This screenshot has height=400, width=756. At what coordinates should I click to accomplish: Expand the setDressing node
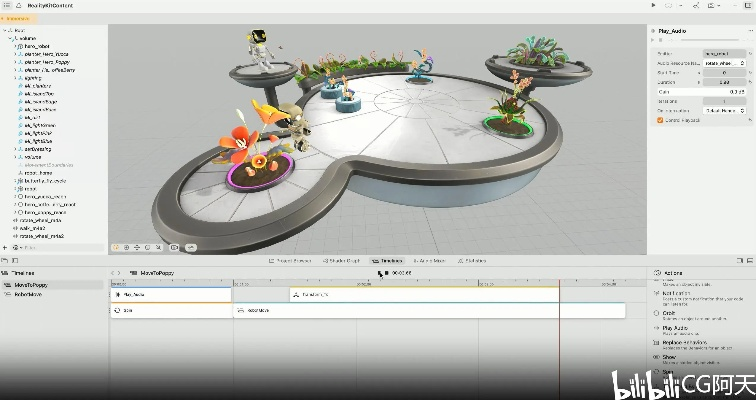(15, 149)
